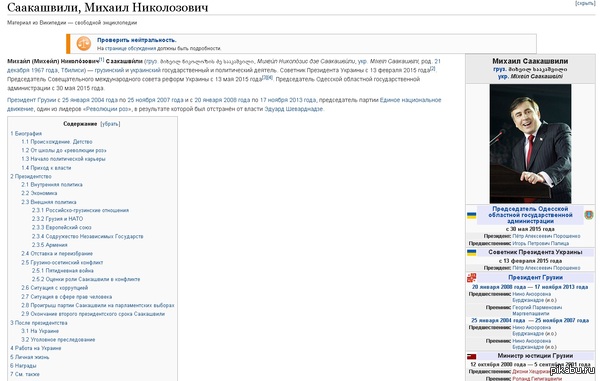
Task: Open the Президент Грузии link in the second paragraph
Action: pyautogui.click(x=31, y=100)
